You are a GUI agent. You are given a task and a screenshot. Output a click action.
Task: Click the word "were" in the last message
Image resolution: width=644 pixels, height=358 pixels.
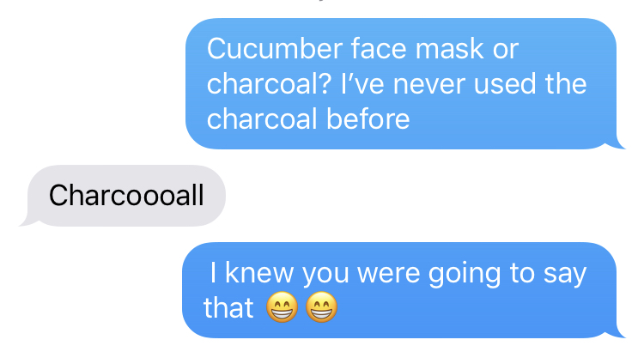388,273
